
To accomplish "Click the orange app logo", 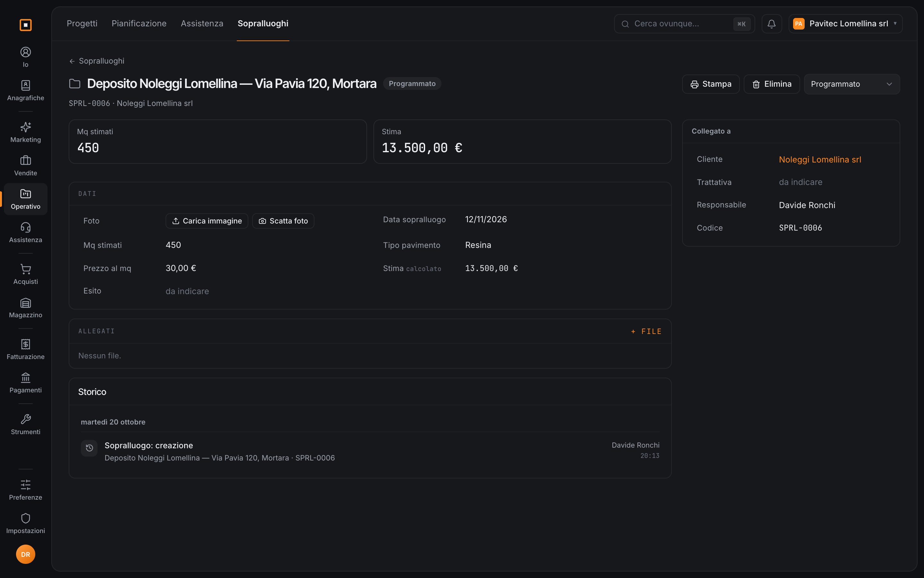I will coord(26,25).
